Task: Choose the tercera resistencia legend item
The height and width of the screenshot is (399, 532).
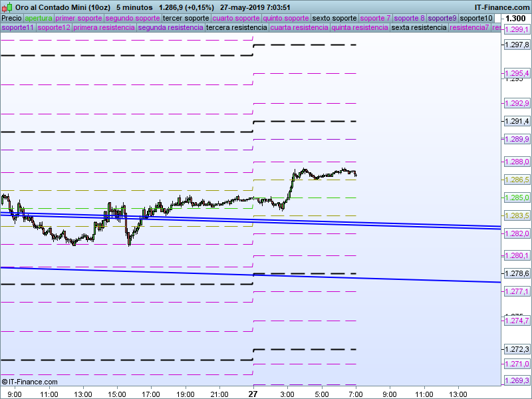Action: [237, 27]
